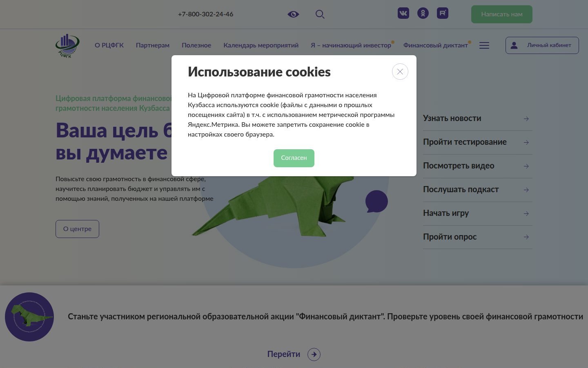Click the РЦФГК logo

67,45
